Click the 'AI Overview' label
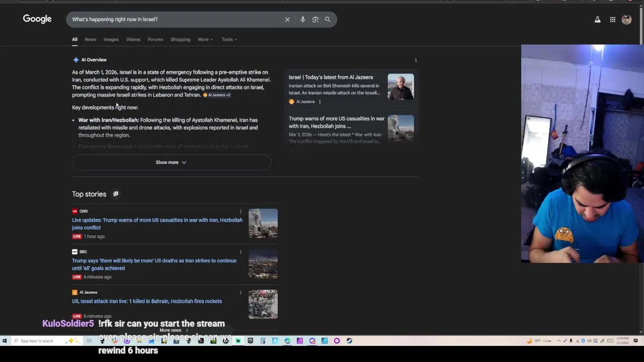Screen dimensions: 644x362 tap(94, 60)
